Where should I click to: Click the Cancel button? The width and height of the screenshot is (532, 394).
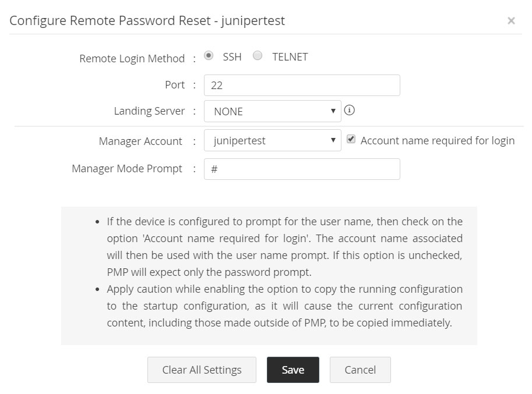pos(360,370)
